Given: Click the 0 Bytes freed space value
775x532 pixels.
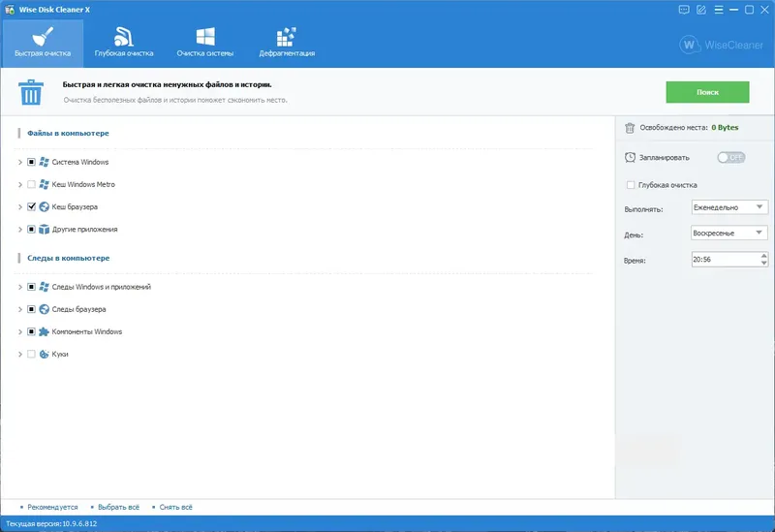Looking at the screenshot, I should pos(725,128).
